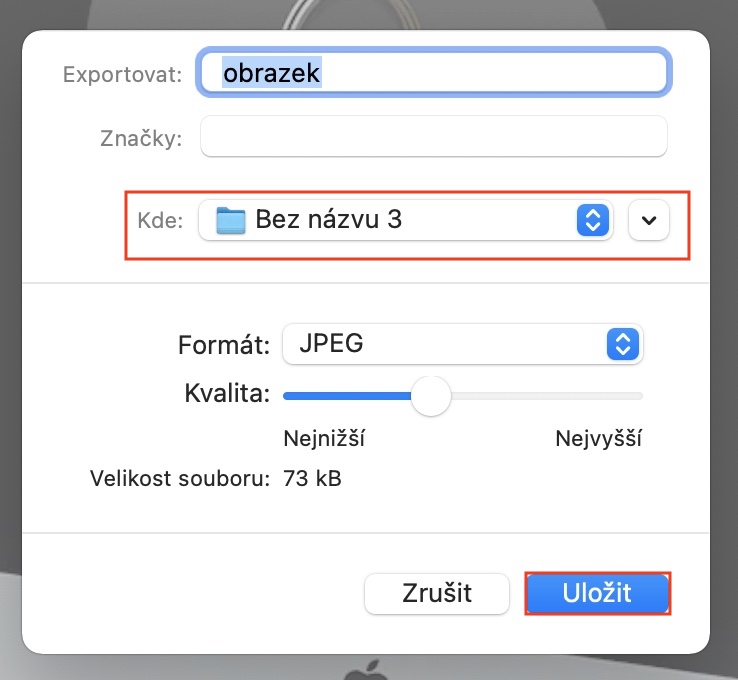Open the Kde location dropdown "Bez názvu 3"
This screenshot has width=738, height=680.
(400, 220)
